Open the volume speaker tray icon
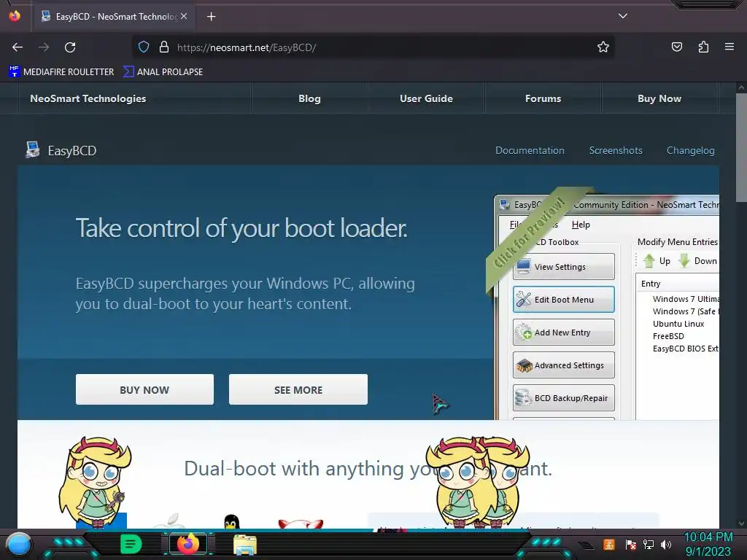This screenshot has height=560, width=747. 666,545
